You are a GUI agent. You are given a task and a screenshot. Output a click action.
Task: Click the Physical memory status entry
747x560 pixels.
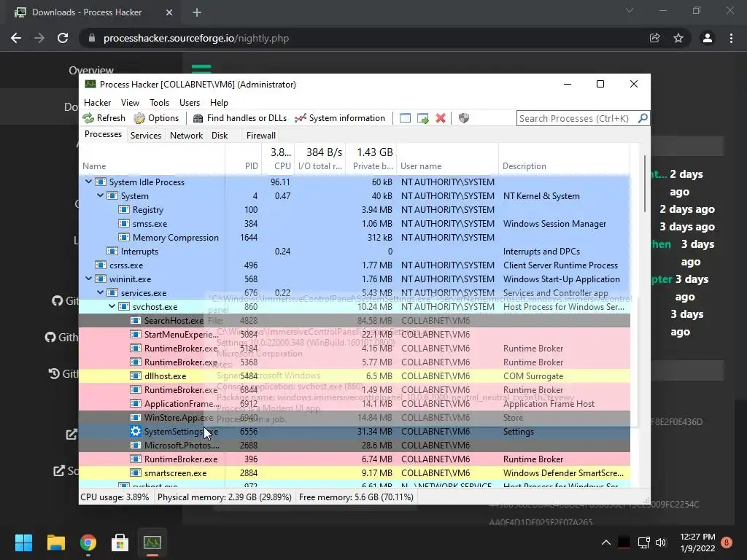point(224,497)
